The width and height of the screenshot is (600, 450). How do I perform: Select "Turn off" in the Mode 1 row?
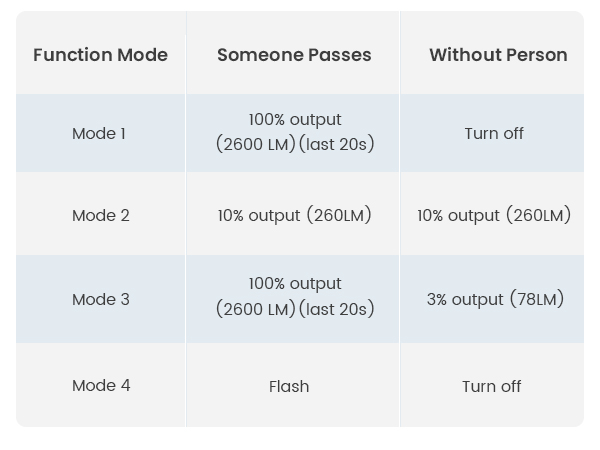pos(494,133)
